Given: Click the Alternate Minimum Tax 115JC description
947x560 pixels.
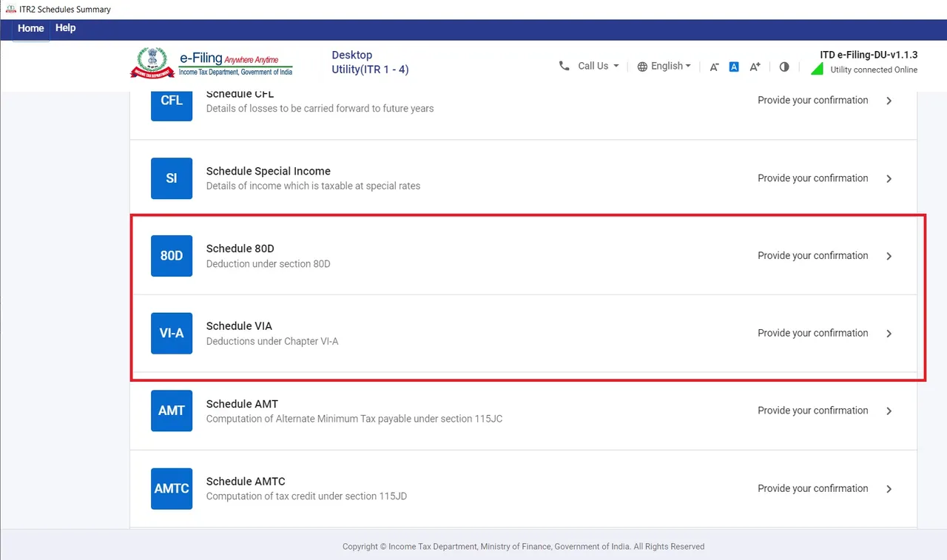Looking at the screenshot, I should click(354, 419).
